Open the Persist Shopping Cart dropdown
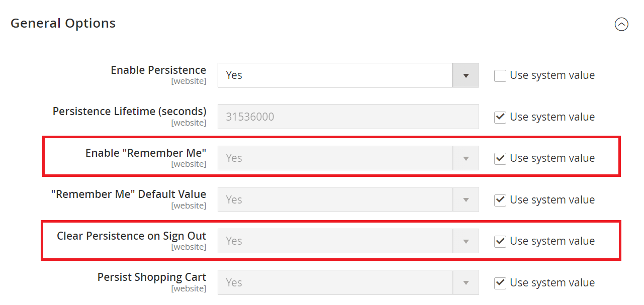Screen dimensions: 644x305 pyautogui.click(x=347, y=282)
